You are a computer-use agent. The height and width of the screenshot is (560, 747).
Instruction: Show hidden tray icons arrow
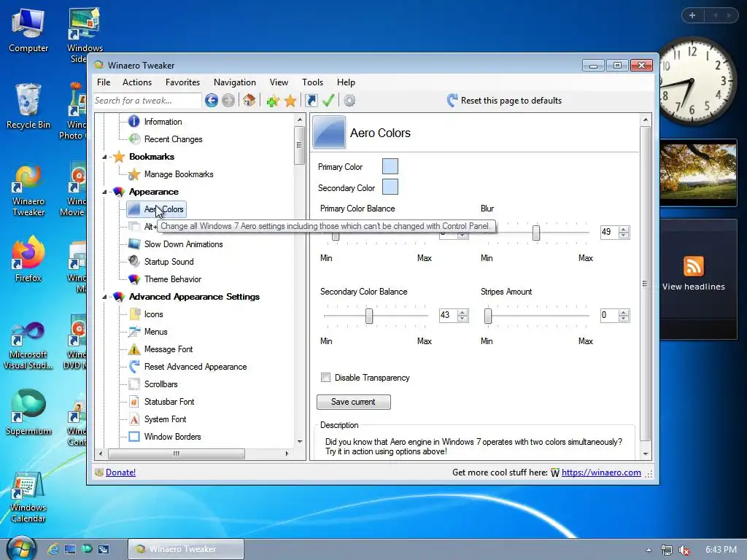point(649,550)
